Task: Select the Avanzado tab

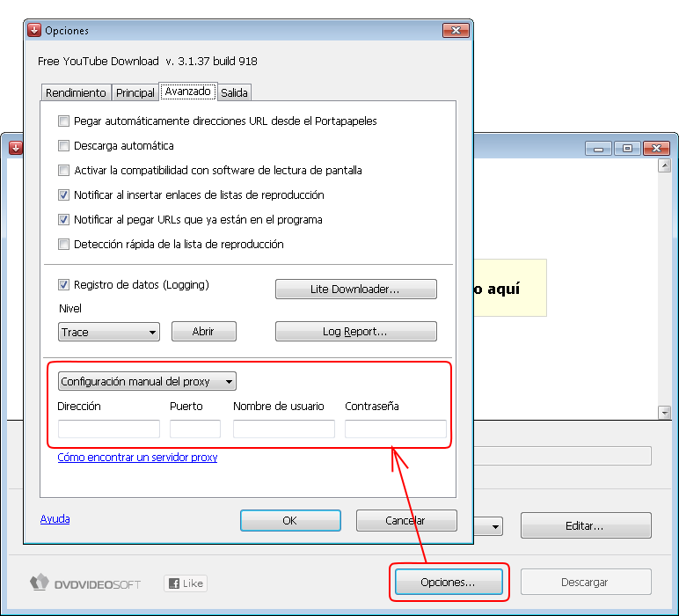Action: (188, 92)
